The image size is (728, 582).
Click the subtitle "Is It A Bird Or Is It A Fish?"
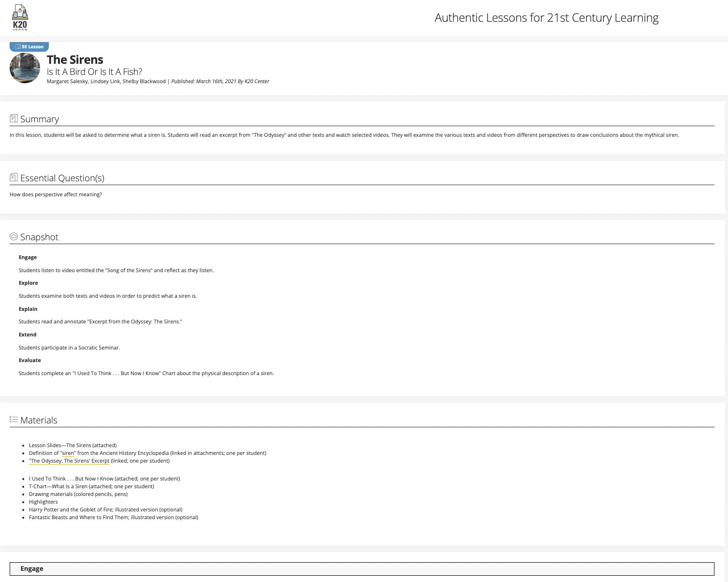coord(94,72)
